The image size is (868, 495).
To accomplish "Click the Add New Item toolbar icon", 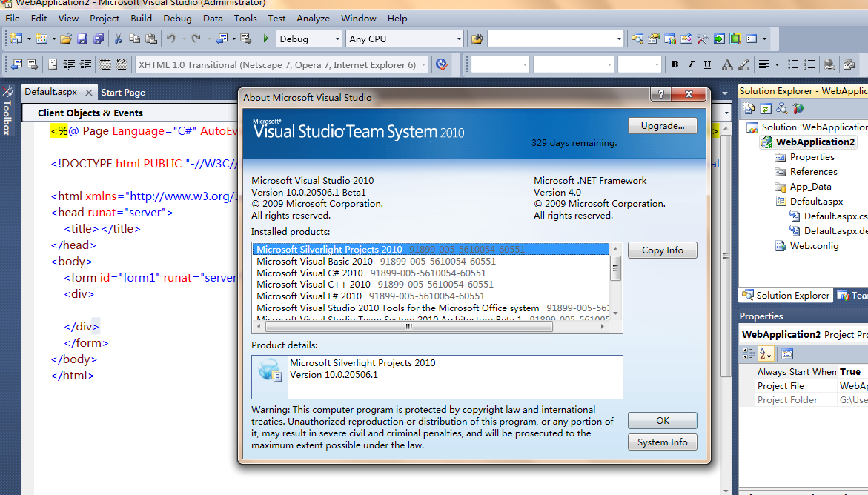I will click(42, 39).
